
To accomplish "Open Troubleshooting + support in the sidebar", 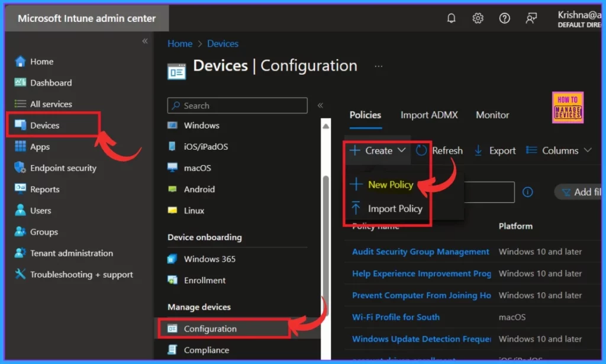I will coord(82,275).
